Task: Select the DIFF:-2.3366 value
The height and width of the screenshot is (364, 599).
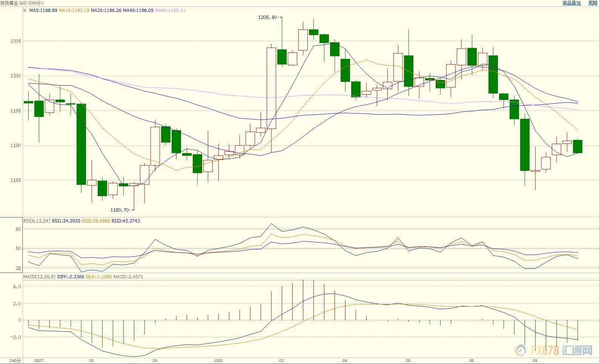Action: tap(71, 277)
